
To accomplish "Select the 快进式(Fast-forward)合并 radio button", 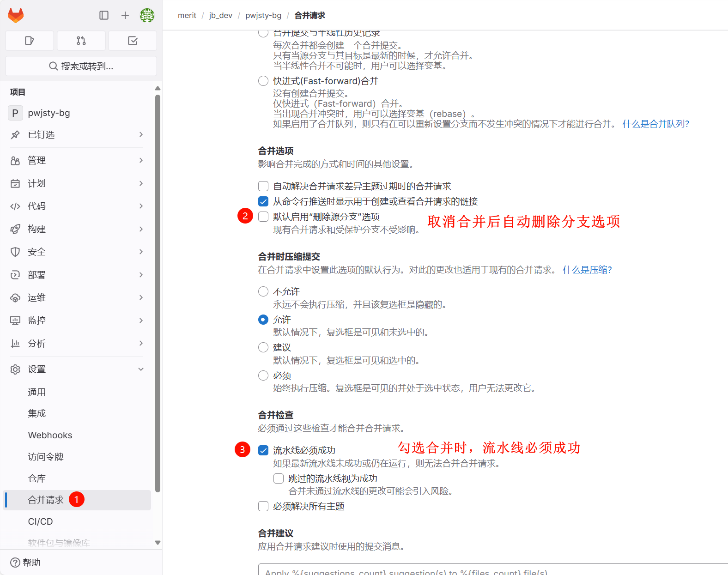I will pyautogui.click(x=263, y=81).
